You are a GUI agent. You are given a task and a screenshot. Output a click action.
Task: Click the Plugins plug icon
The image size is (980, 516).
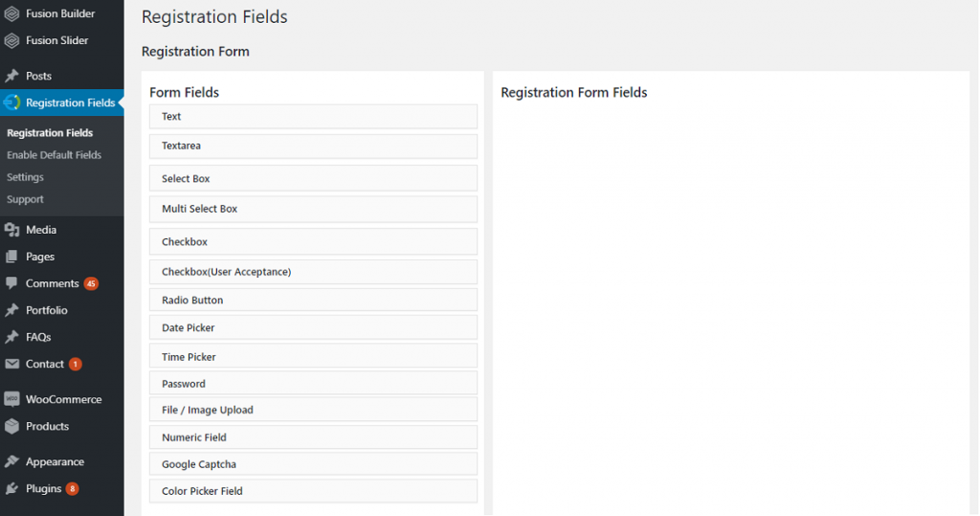11,488
